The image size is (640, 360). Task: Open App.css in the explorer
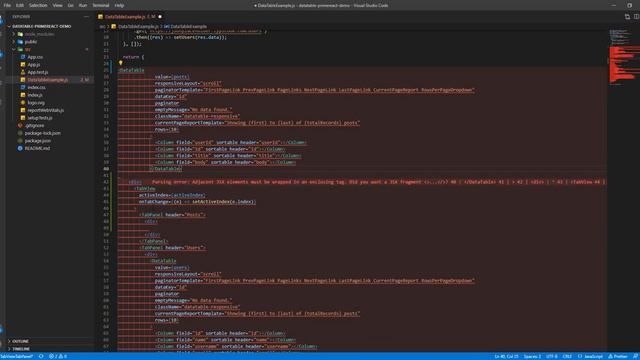[35, 57]
